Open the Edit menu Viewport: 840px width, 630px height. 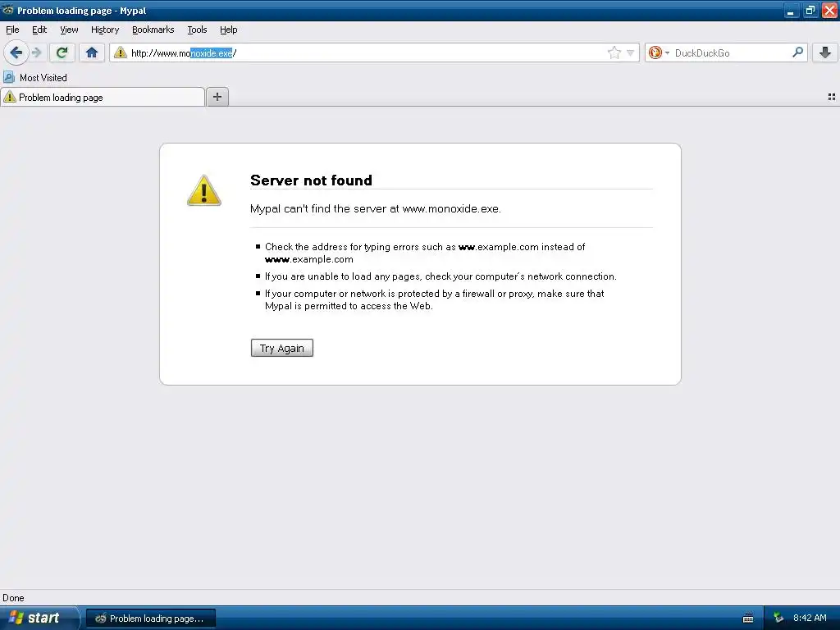[39, 30]
